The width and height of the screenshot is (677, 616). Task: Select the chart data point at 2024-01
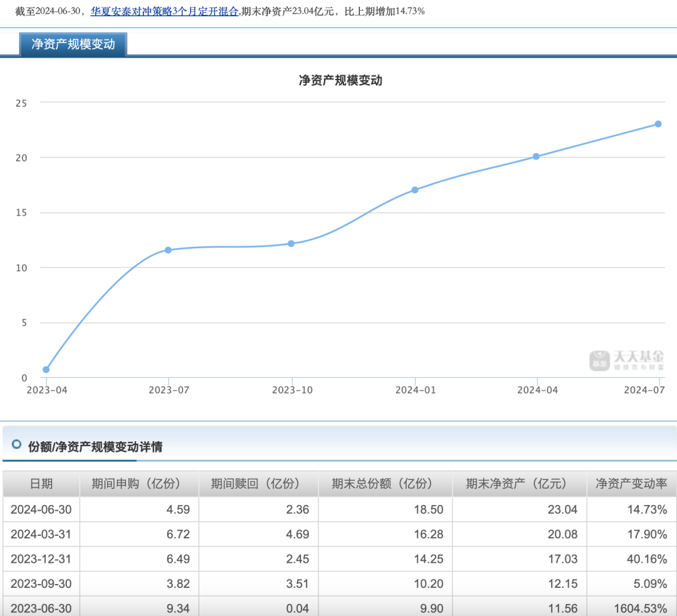coord(414,190)
